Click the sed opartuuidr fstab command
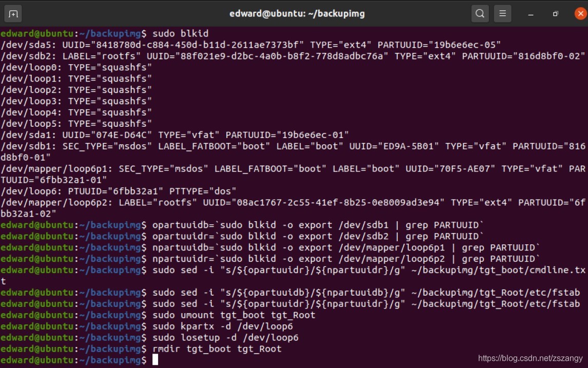588x368 pixels. pyautogui.click(x=366, y=304)
